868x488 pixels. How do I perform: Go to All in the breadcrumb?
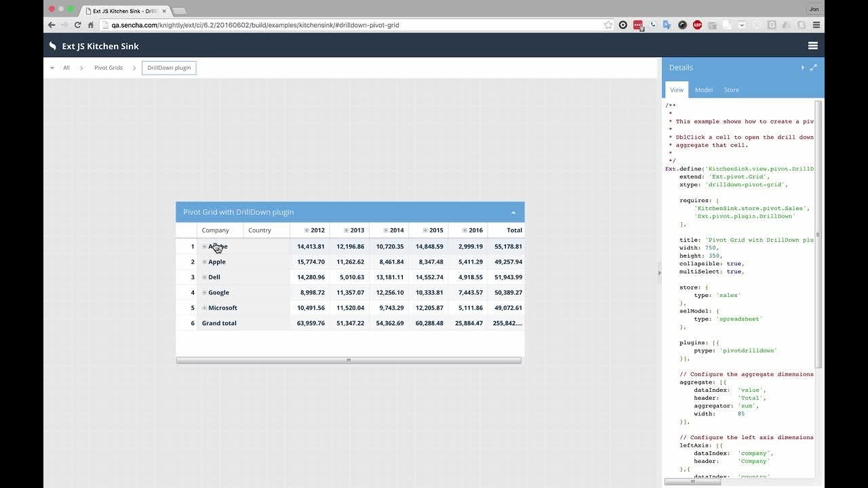66,68
